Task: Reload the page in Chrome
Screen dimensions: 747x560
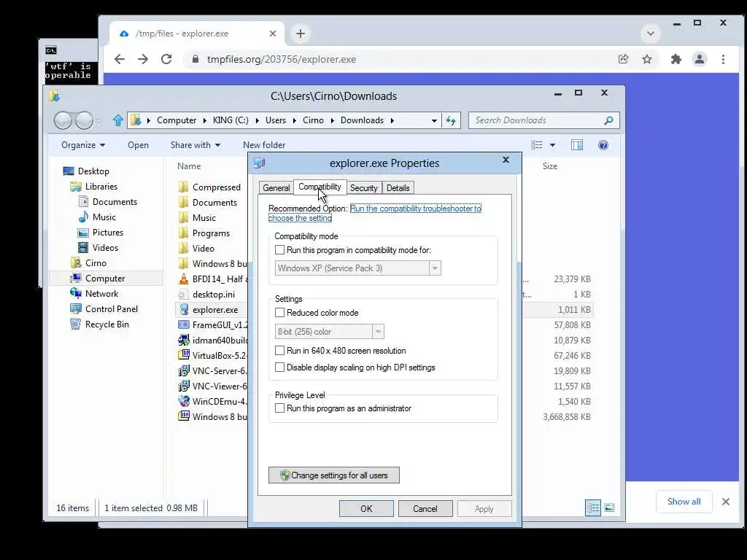Action: [x=166, y=59]
